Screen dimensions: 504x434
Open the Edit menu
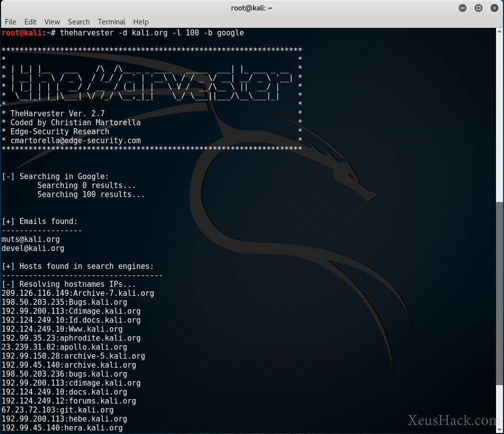pyautogui.click(x=30, y=22)
